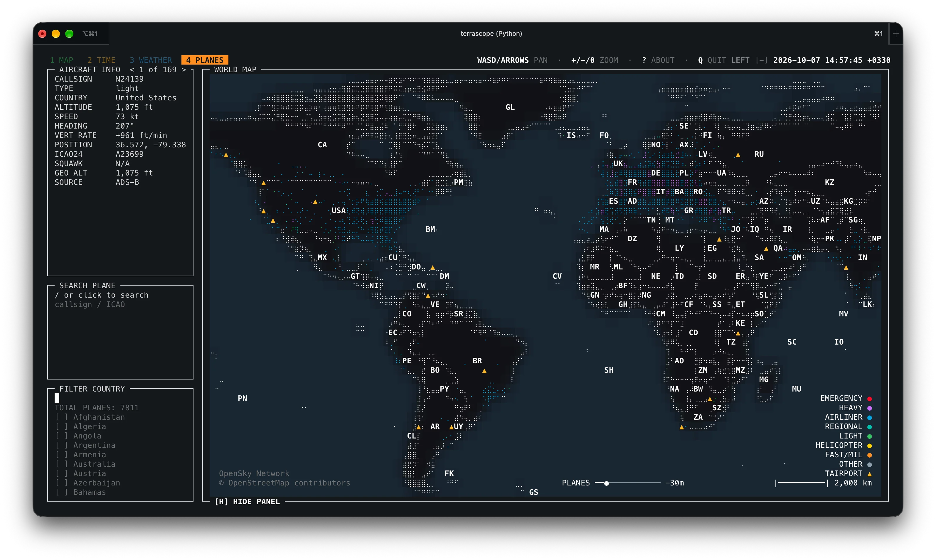936x560 pixels.
Task: Click the FAST/MIL orange legend dot
Action: (x=870, y=455)
